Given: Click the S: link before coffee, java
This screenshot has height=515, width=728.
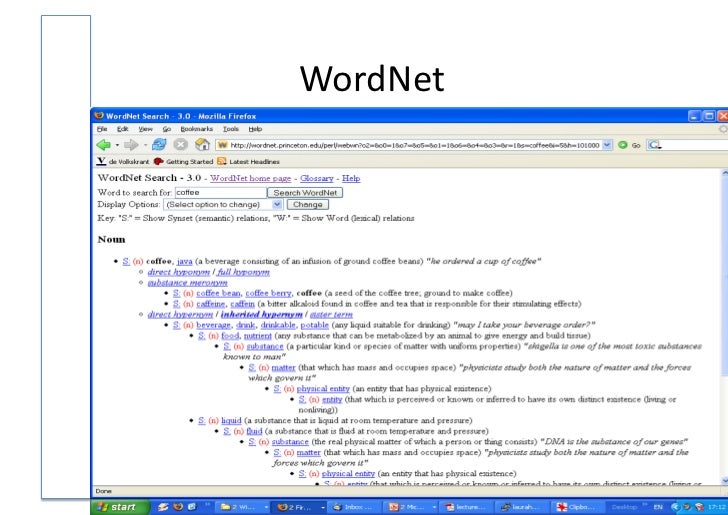Looking at the screenshot, I should tap(126, 261).
